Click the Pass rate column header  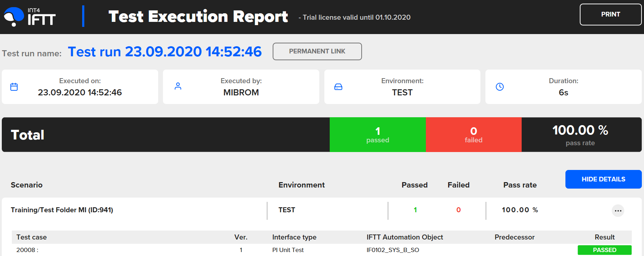pos(520,185)
